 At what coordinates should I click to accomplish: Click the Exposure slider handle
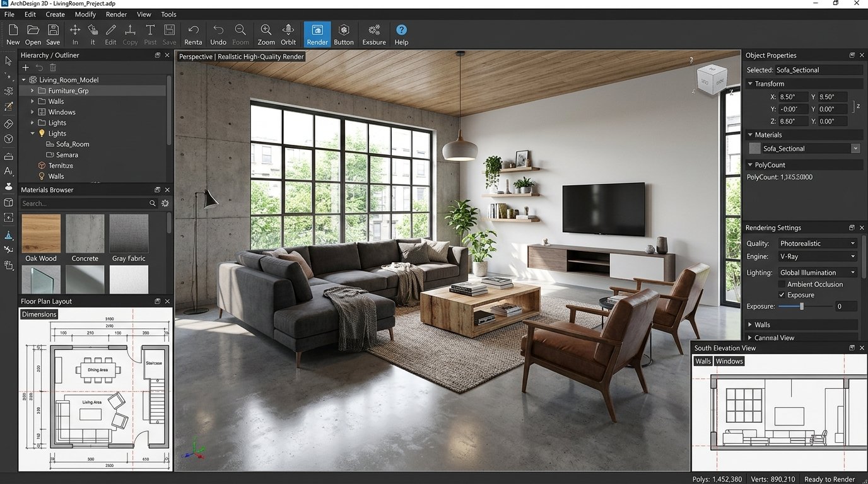[x=802, y=306]
